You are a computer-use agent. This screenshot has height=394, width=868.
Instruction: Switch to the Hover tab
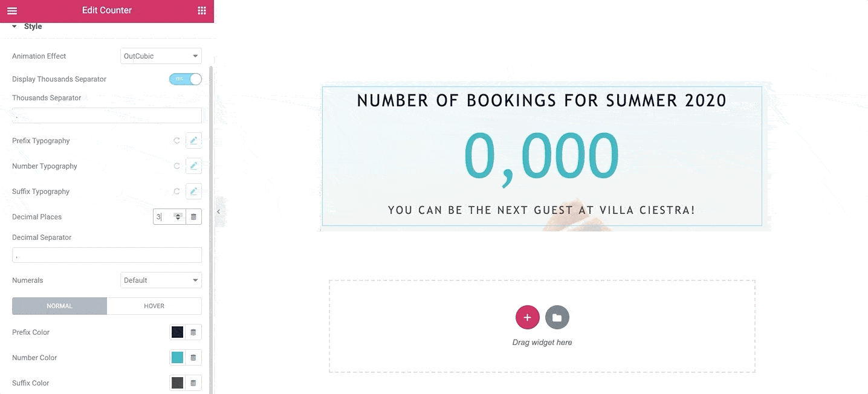[154, 306]
